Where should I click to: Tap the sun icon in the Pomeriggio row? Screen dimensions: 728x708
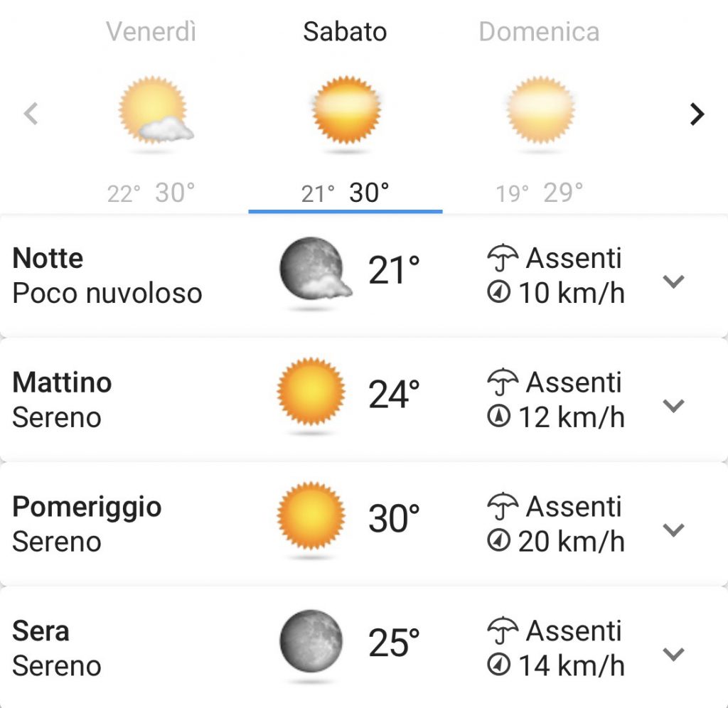click(311, 516)
